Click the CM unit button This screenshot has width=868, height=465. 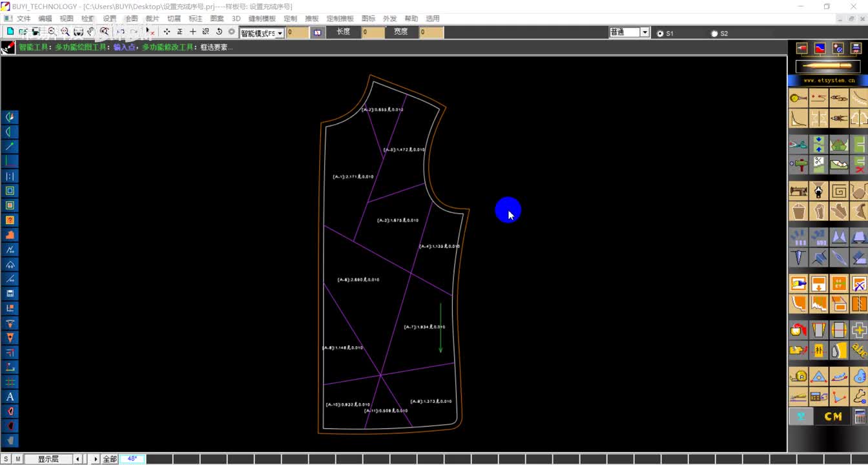[833, 417]
